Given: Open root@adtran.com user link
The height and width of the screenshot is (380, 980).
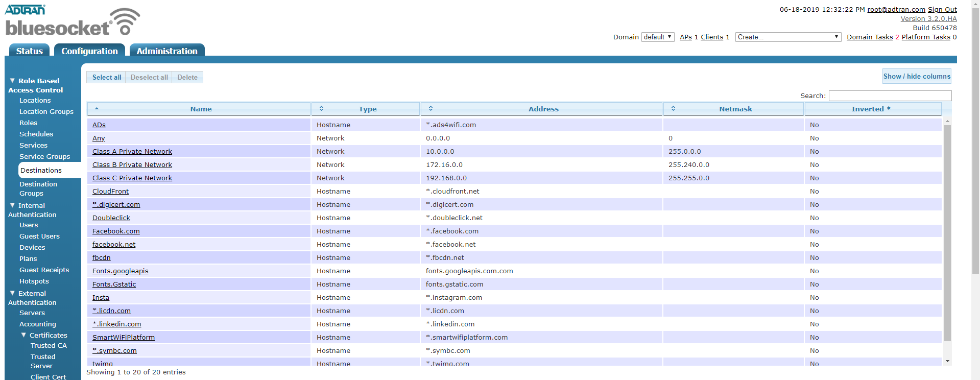Looking at the screenshot, I should click(x=896, y=9).
